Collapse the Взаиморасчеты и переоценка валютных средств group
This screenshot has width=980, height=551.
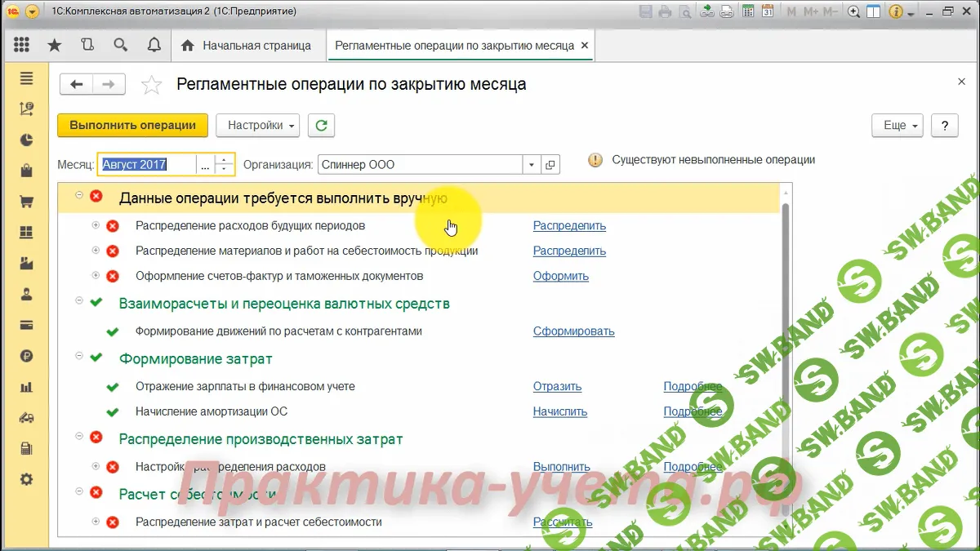pos(78,304)
